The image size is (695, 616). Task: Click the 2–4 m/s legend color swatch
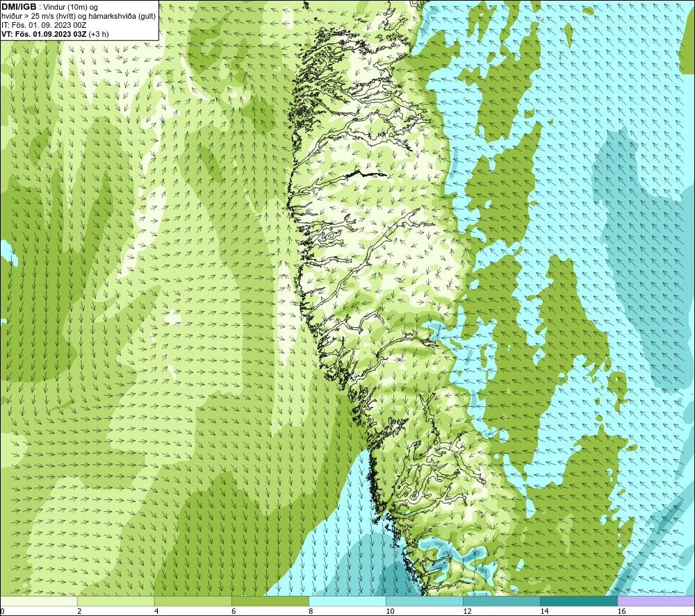click(x=115, y=601)
